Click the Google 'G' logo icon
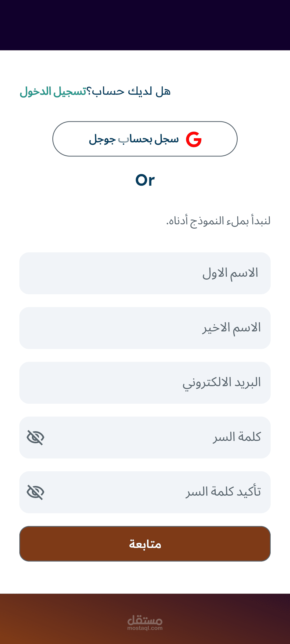290x644 pixels. 194,139
